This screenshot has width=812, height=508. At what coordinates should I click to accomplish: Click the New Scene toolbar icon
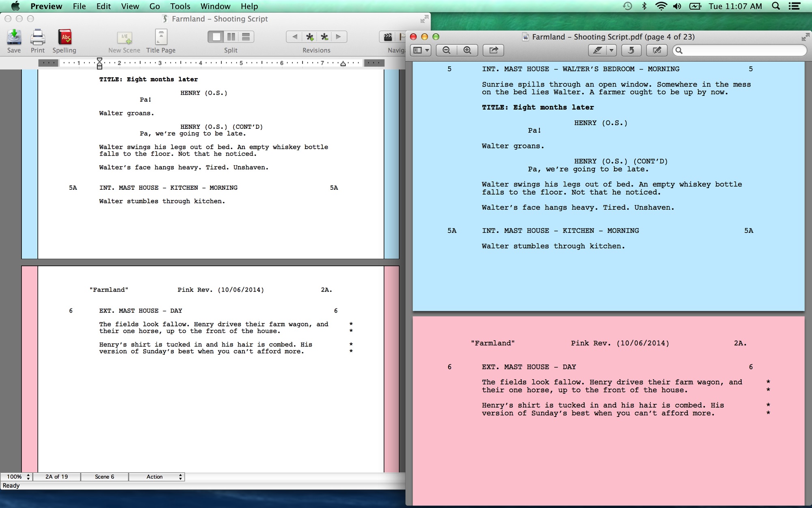coord(124,37)
